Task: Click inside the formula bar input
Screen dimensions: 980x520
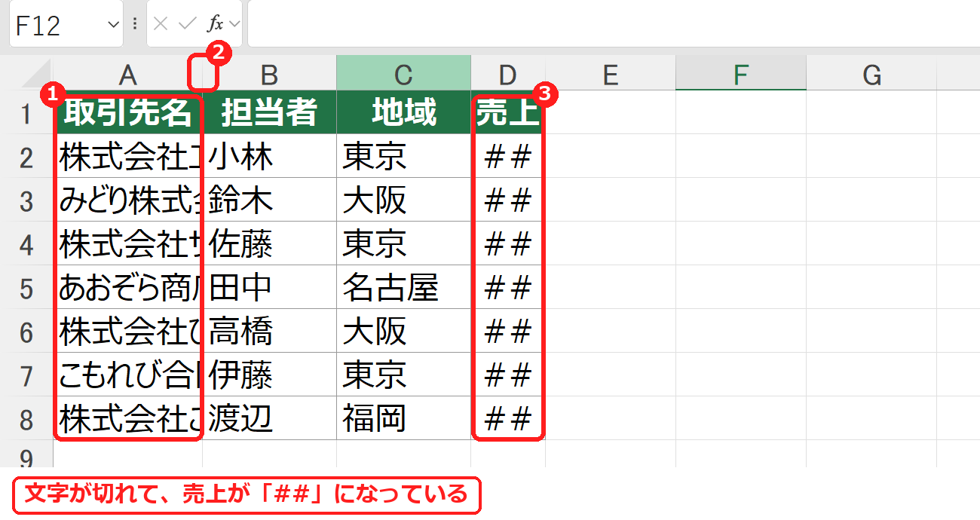Action: tap(613, 24)
